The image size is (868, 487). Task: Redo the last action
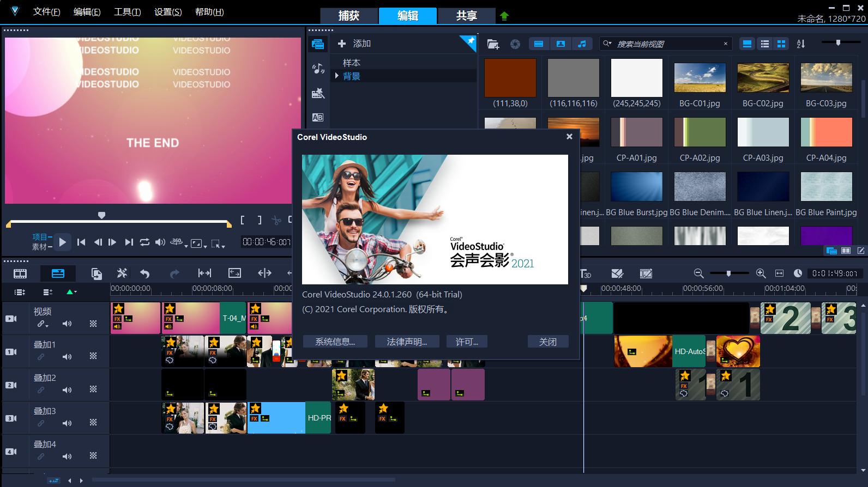click(x=174, y=273)
